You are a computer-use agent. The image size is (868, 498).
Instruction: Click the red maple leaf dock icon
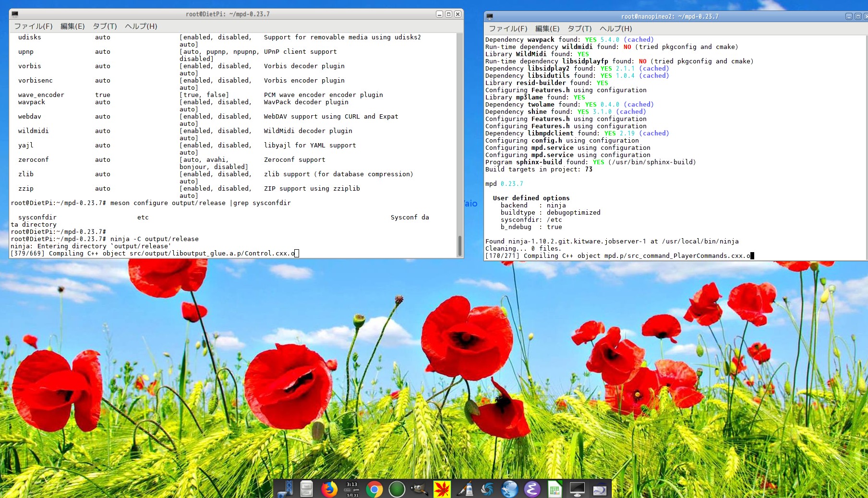pos(442,489)
